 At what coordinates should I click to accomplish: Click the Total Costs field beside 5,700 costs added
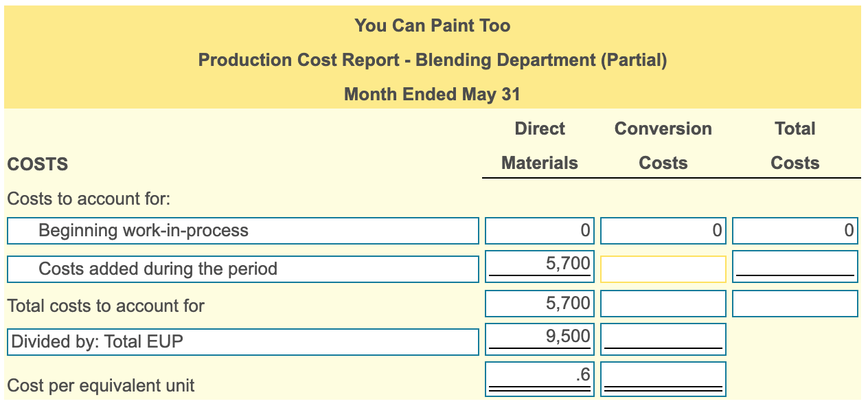[x=795, y=268]
